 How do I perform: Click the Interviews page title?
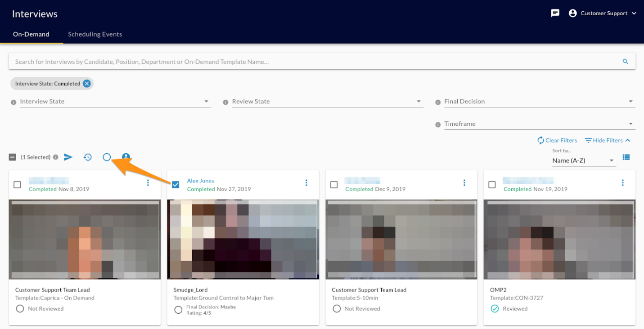coord(35,14)
